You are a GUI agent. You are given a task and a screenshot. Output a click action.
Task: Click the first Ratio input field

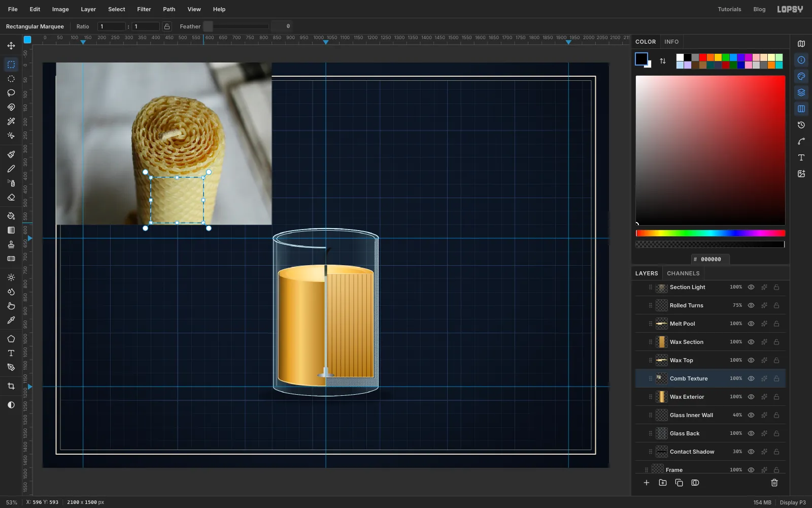tap(112, 26)
